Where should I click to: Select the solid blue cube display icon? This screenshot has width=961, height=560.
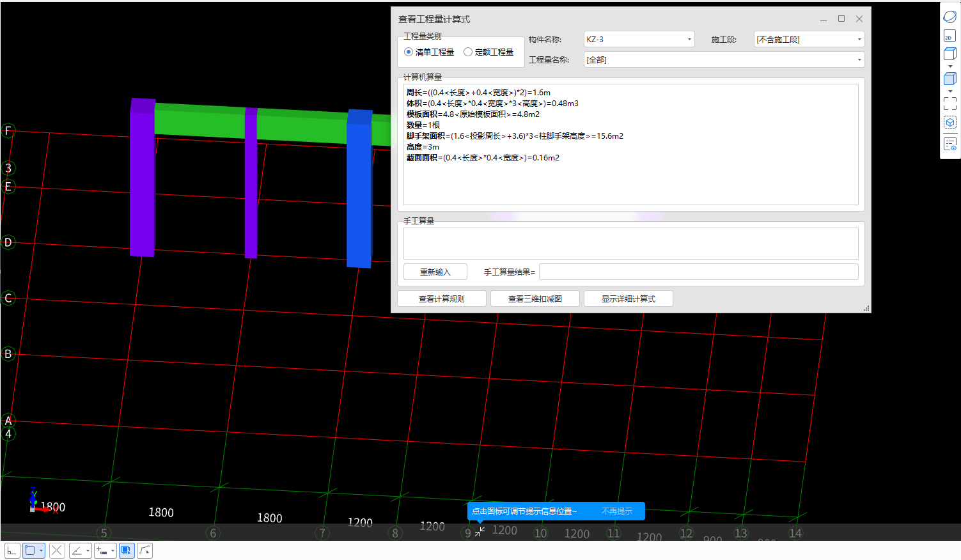[x=950, y=79]
